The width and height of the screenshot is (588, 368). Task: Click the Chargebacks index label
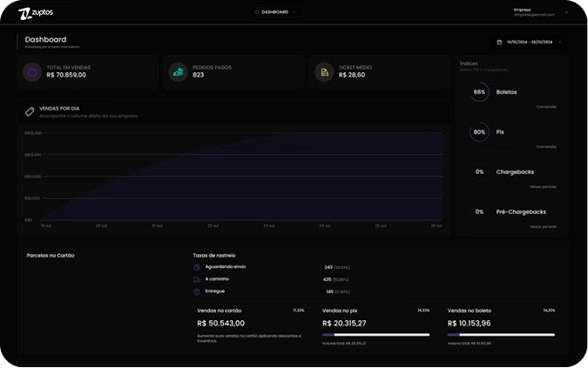(514, 172)
